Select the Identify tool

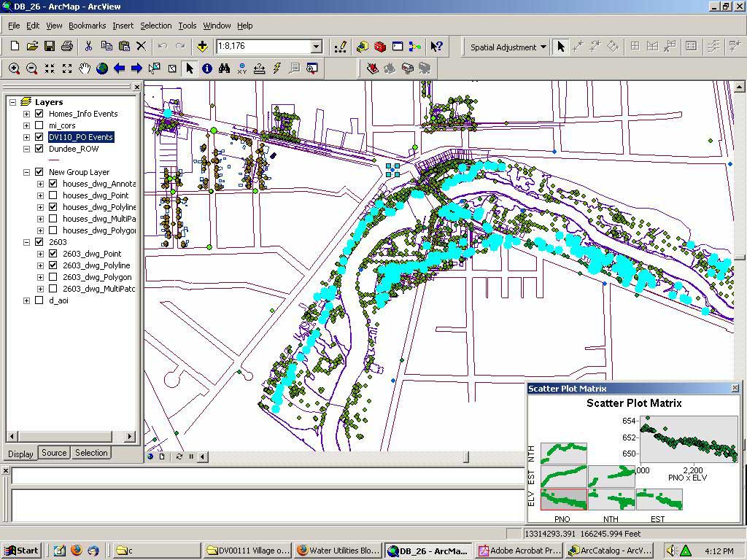click(207, 69)
